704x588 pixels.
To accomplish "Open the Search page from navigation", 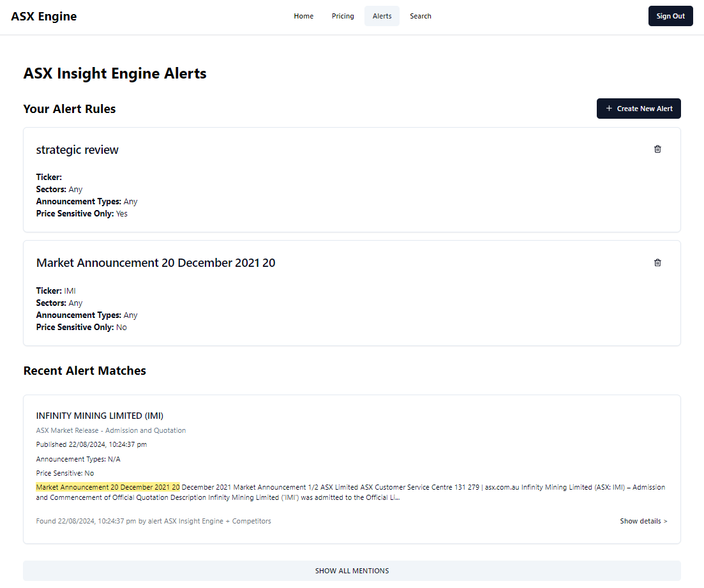I will pyautogui.click(x=421, y=16).
